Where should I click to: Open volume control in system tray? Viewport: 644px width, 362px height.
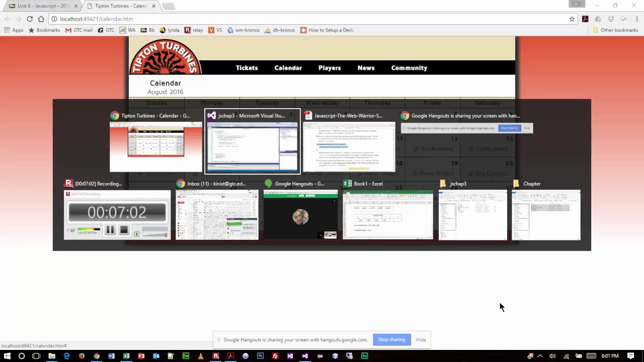(552, 356)
